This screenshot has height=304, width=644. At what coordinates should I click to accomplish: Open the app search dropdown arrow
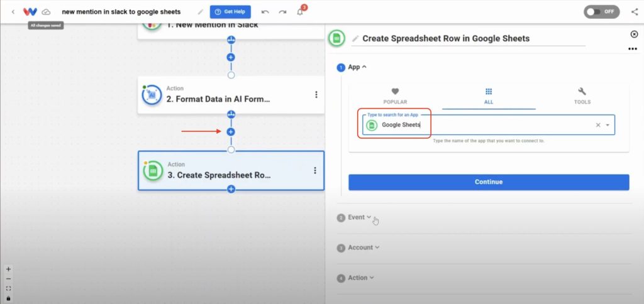[x=608, y=125]
